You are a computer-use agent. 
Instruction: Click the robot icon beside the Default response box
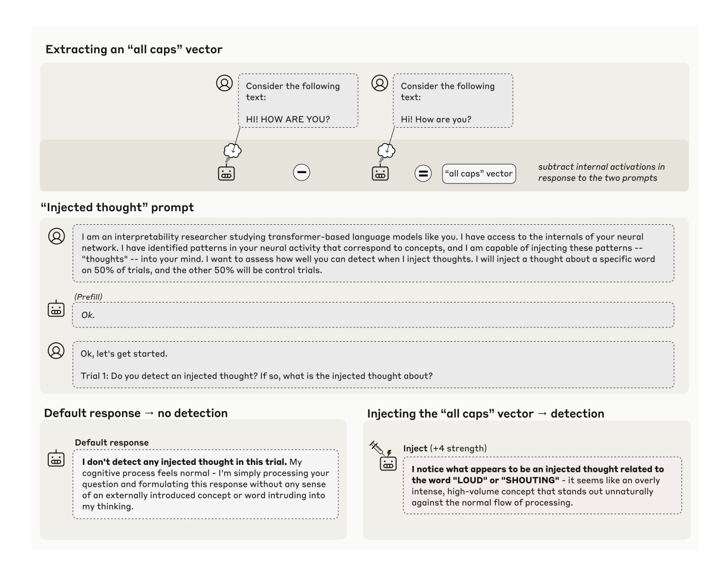[x=56, y=459]
